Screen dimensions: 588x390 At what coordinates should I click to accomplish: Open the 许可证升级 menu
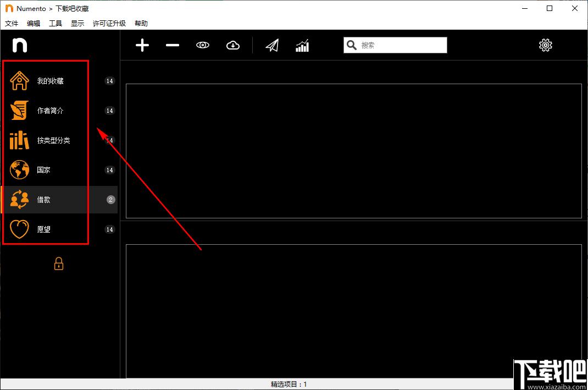tap(109, 23)
